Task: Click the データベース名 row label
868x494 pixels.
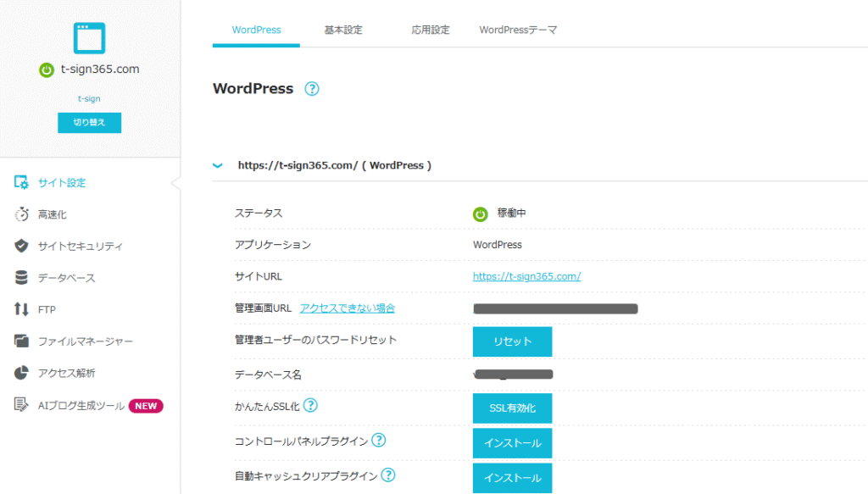Action: pos(268,375)
